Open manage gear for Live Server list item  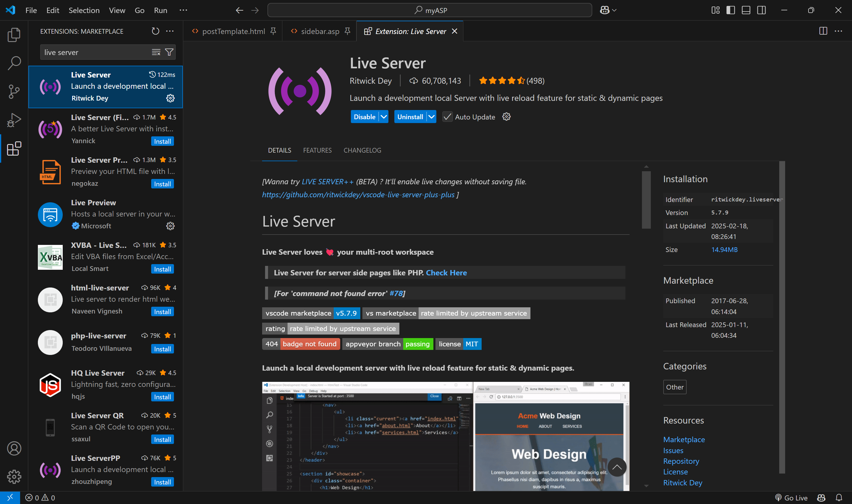(170, 98)
